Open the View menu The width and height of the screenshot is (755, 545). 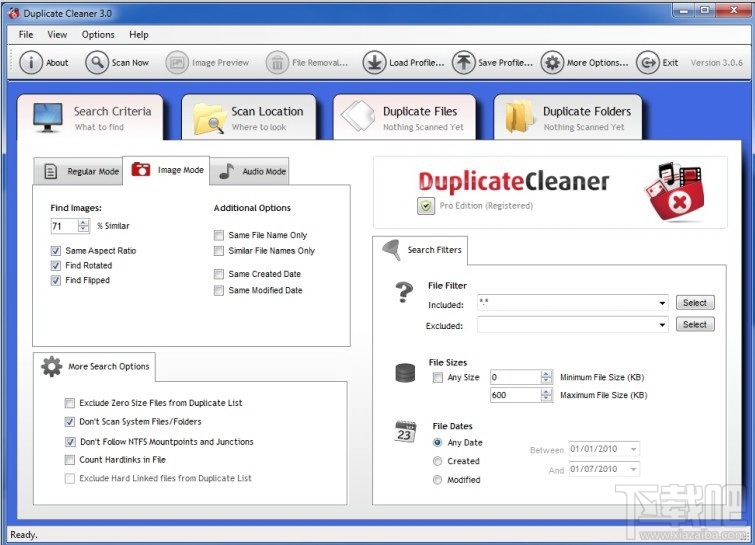click(x=57, y=35)
